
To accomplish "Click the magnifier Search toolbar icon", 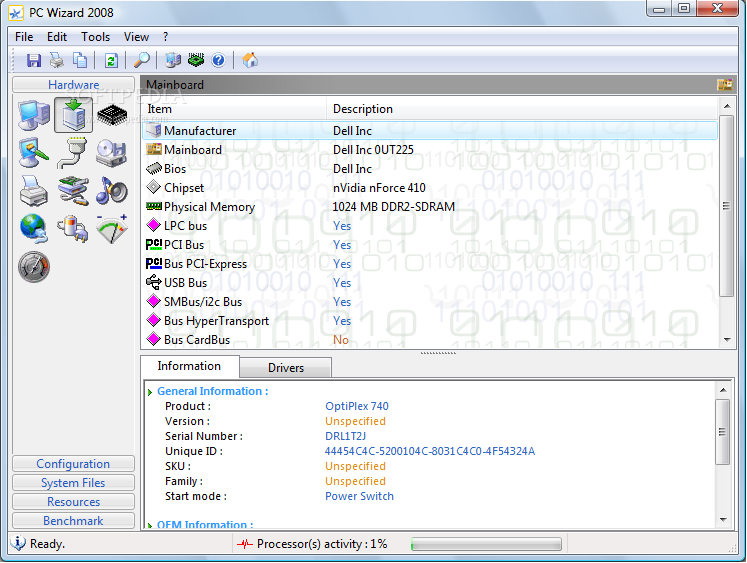I will [142, 60].
